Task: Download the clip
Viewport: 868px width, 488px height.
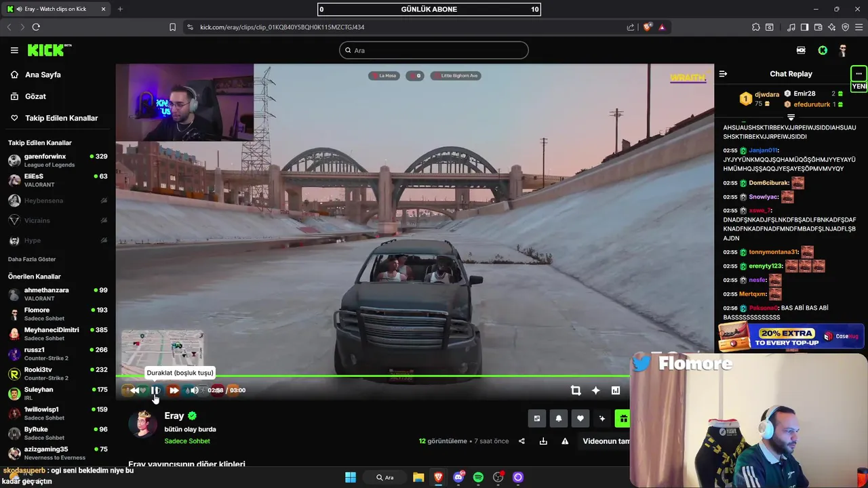Action: [543, 441]
